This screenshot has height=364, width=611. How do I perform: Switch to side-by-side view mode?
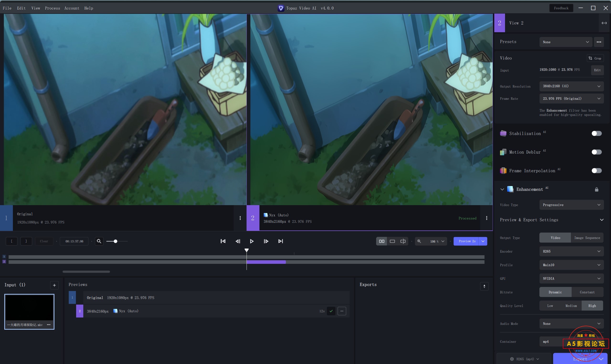pyautogui.click(x=382, y=241)
